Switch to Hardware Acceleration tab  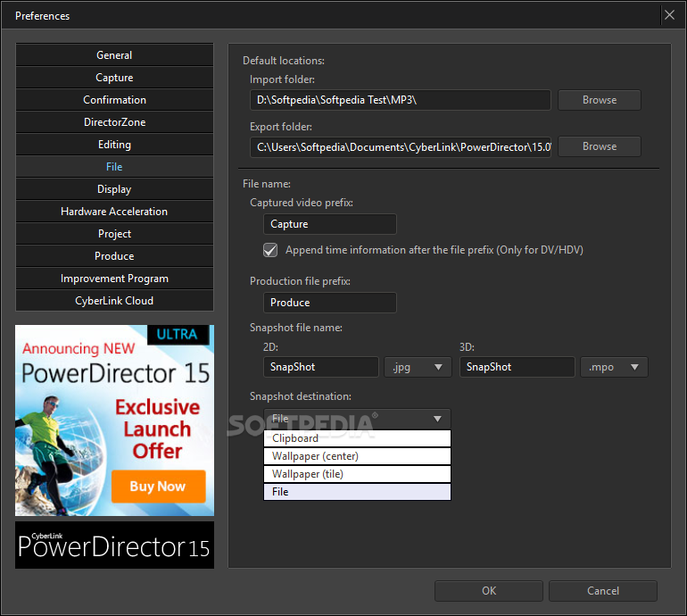114,212
